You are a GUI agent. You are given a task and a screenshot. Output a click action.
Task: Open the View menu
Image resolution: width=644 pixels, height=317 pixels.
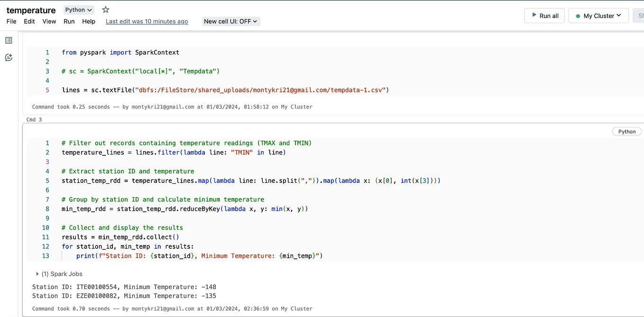pyautogui.click(x=49, y=21)
